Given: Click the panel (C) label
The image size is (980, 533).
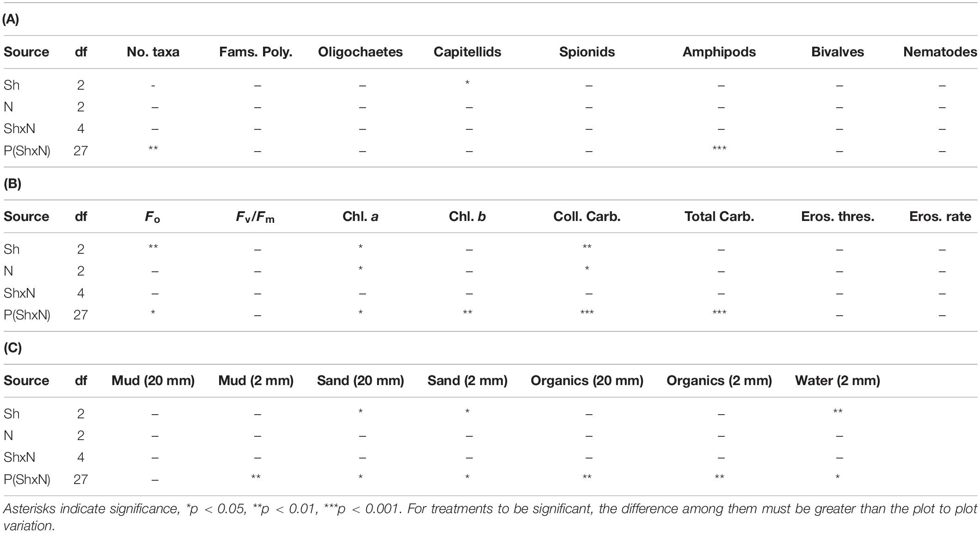Looking at the screenshot, I should pos(12,348).
